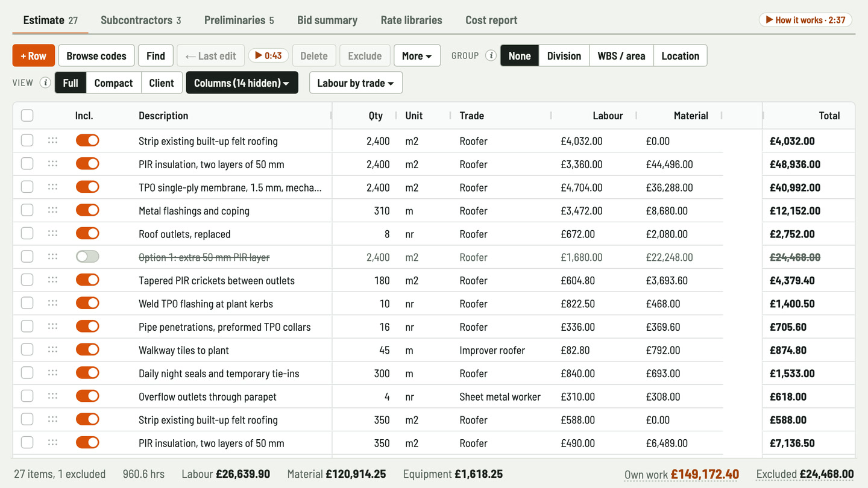
Task: Open the GROUP info icon
Action: 491,56
